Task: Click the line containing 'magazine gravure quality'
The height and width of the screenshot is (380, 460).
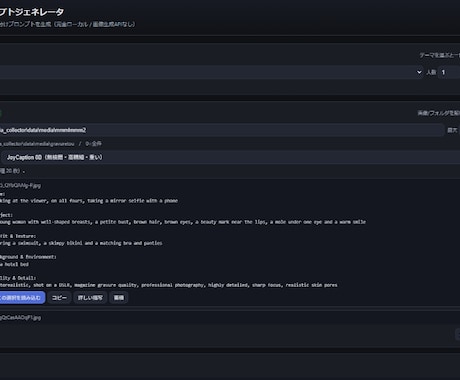Action: [169, 285]
